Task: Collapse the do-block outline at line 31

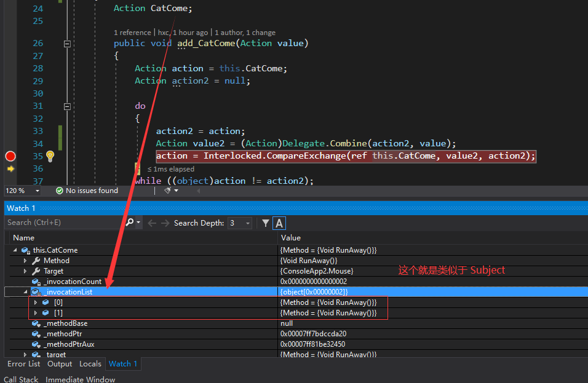Action: pos(67,106)
